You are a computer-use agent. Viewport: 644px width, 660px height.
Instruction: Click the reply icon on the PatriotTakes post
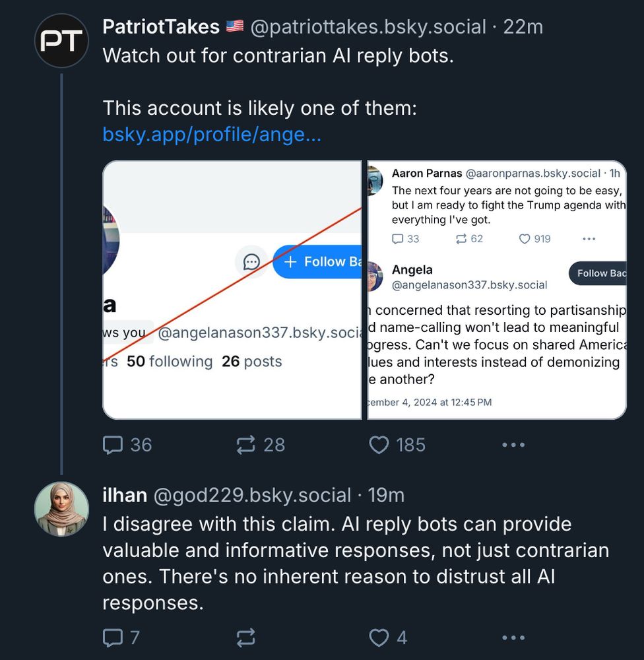(113, 445)
